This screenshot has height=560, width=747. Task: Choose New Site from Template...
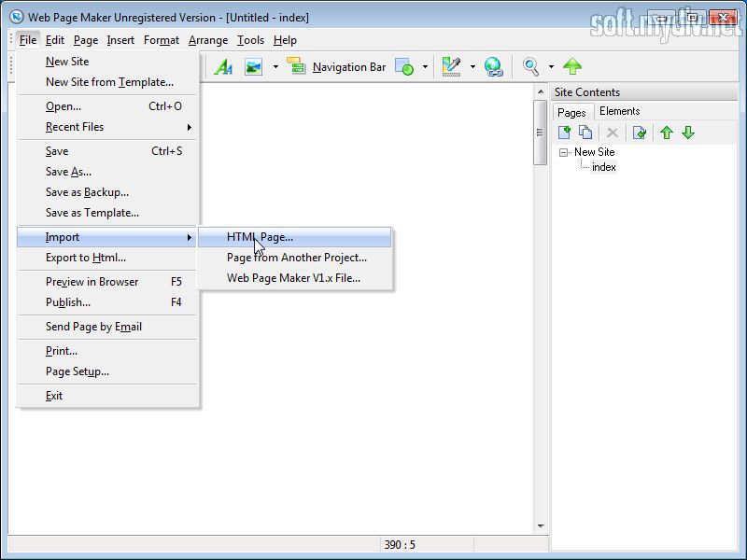point(107,82)
